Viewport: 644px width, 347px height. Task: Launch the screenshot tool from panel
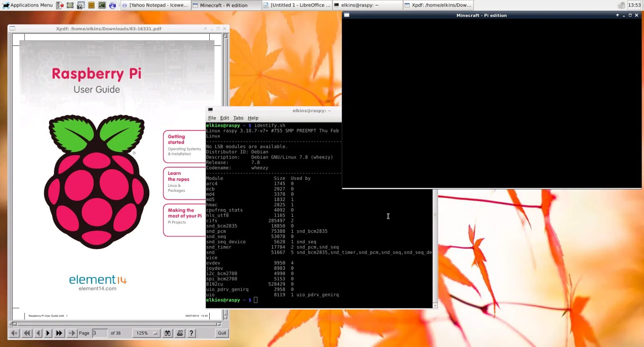80,5
